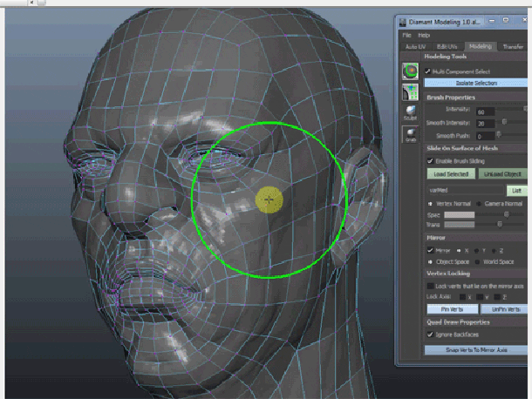The image size is (532, 399).
Task: Open the Help menu
Action: [424, 35]
